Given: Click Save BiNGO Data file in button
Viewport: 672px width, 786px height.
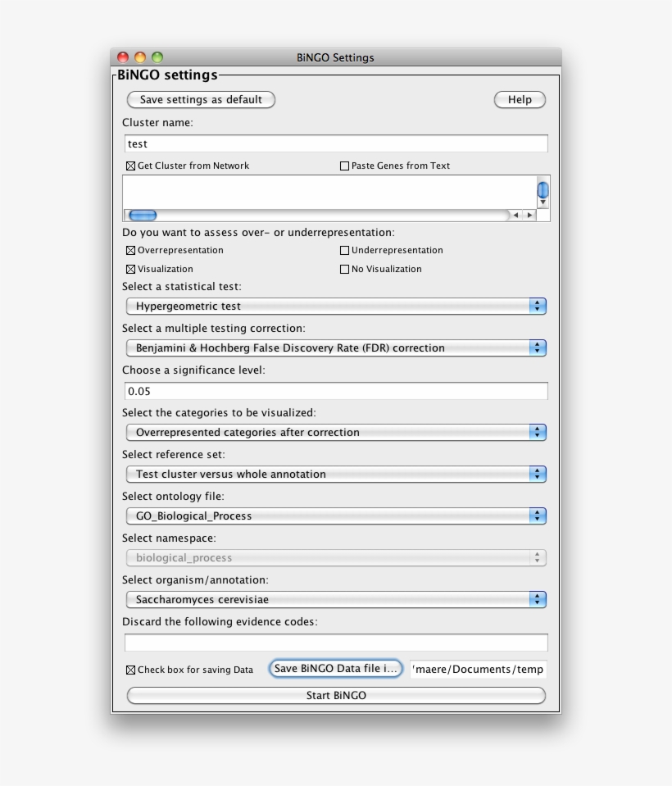Looking at the screenshot, I should pos(336,669).
